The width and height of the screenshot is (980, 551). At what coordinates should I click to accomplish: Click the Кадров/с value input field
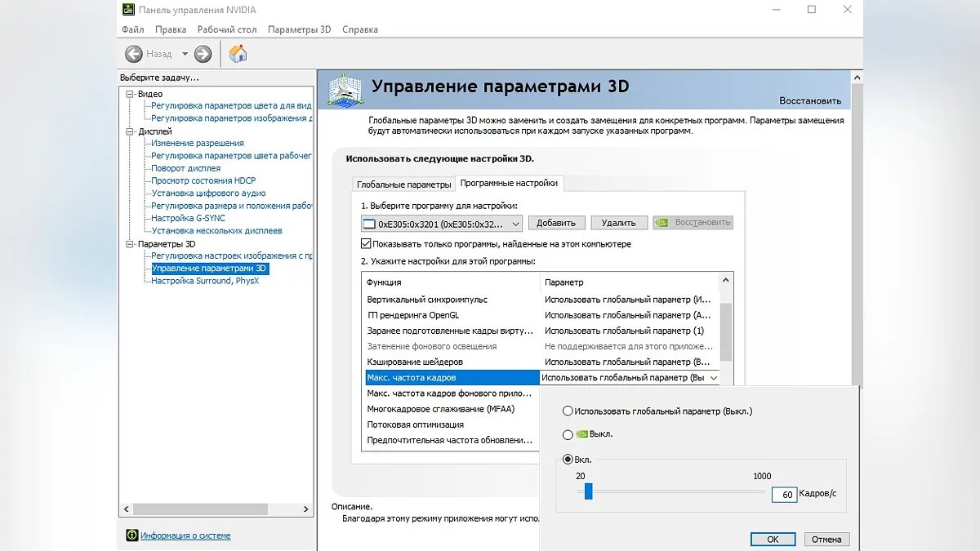coord(784,494)
